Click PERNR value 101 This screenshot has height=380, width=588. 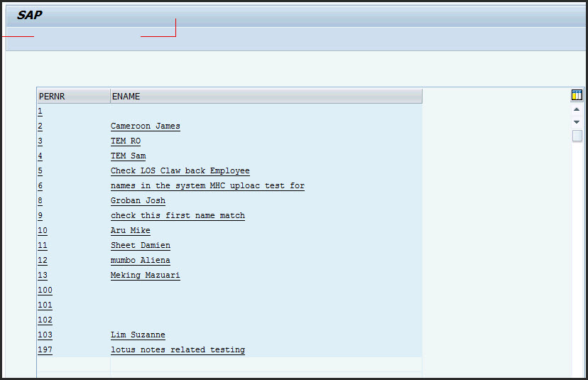(x=45, y=305)
